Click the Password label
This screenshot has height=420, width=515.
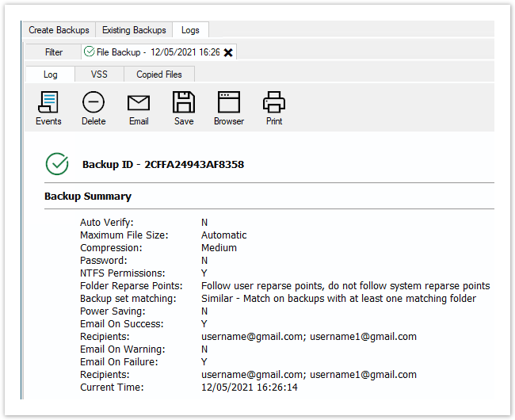(x=104, y=261)
